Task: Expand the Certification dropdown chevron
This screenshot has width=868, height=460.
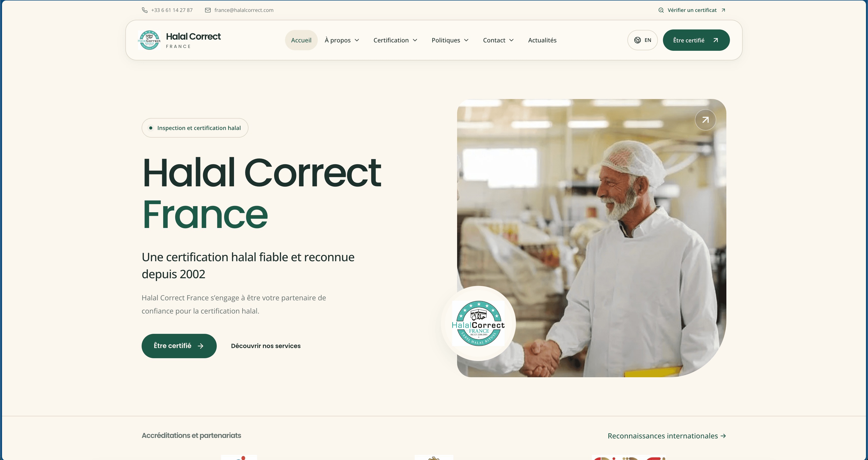Action: pyautogui.click(x=415, y=40)
